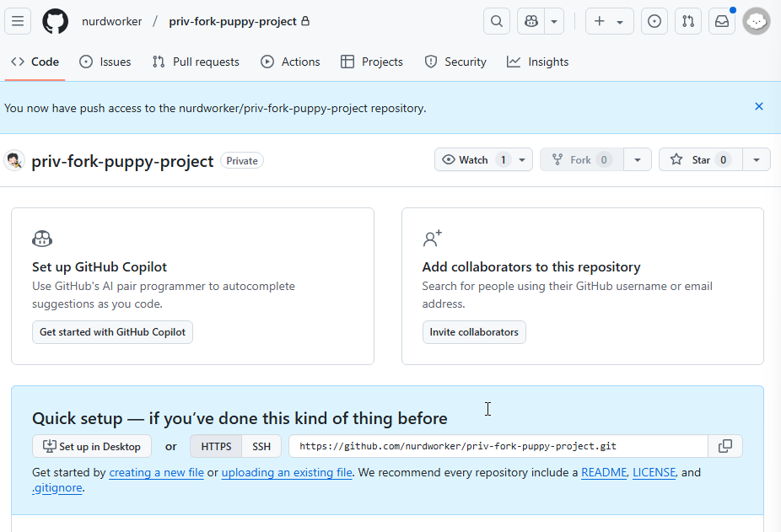This screenshot has height=532, width=781.
Task: Expand Copilot dropdown arrow in header
Action: coord(554,21)
